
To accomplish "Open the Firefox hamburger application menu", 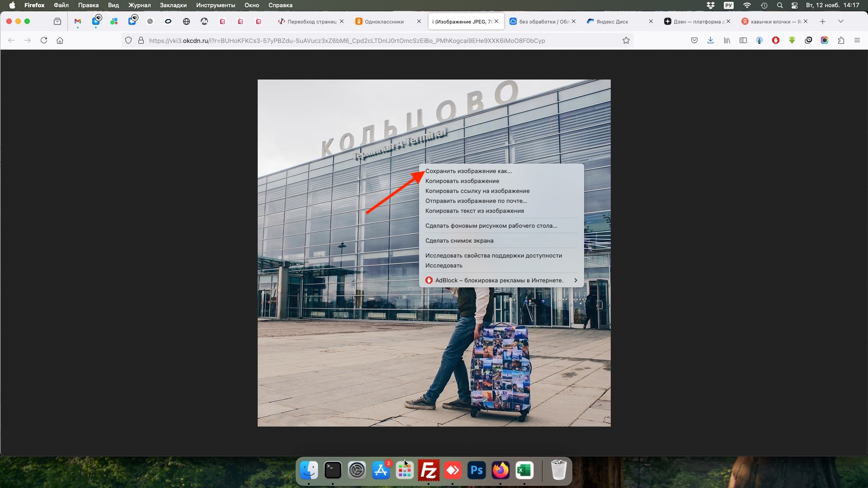I will coord(857,40).
